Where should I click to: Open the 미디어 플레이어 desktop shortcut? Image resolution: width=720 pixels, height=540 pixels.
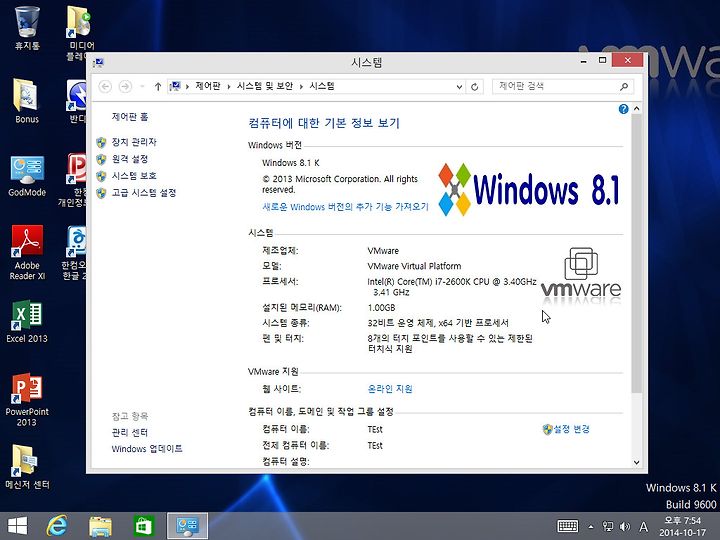[x=79, y=33]
